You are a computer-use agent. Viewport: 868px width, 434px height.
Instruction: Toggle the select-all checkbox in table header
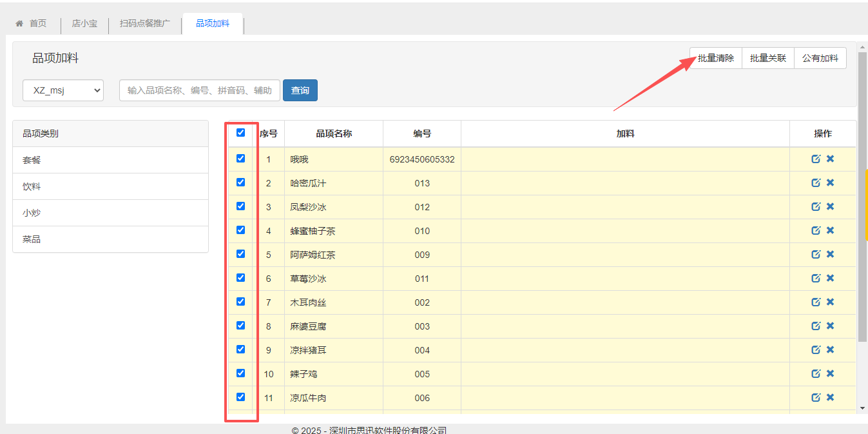point(240,133)
